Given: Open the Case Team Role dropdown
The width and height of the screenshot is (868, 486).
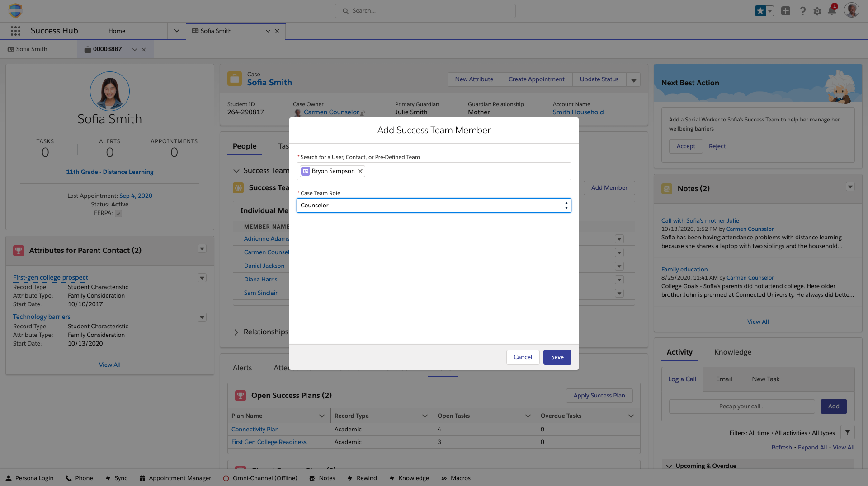Looking at the screenshot, I should 434,206.
